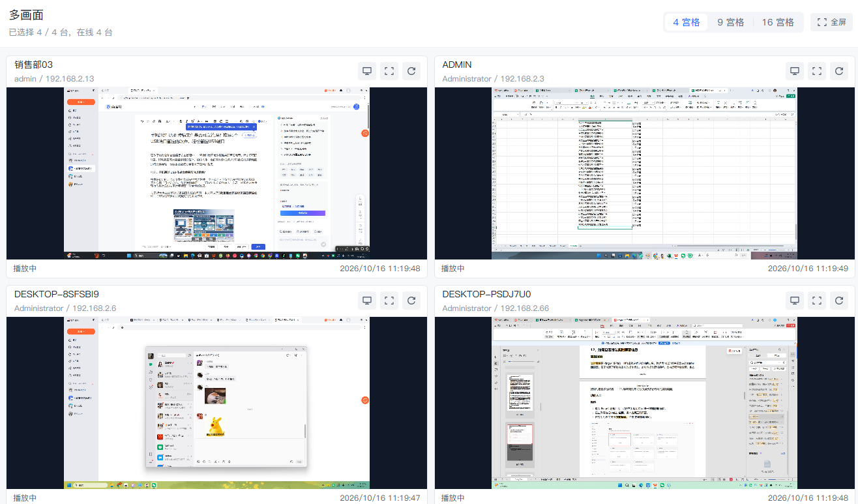
Task: Click the monitor icon for DESKTOP-8SFSBI9
Action: (x=367, y=301)
